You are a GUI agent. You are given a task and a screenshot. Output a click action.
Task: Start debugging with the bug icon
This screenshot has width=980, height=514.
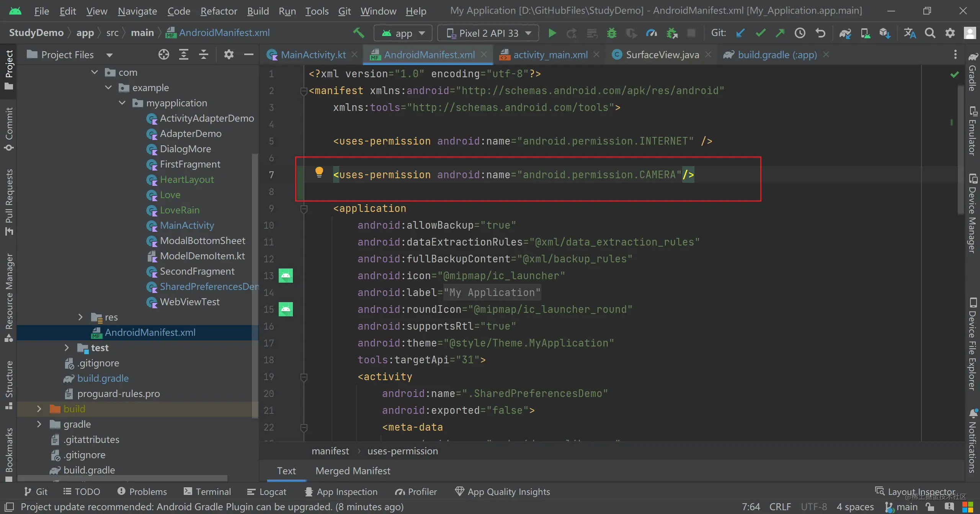click(612, 33)
